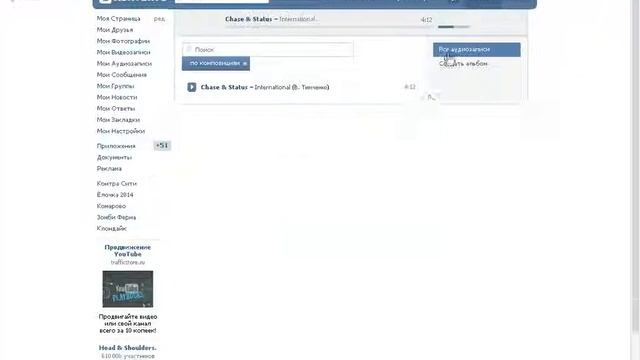Open 'Реклама' in sidebar

pyautogui.click(x=109, y=169)
